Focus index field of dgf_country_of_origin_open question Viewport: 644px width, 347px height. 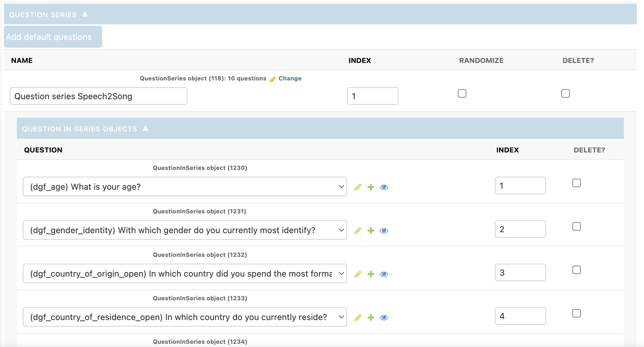pyautogui.click(x=520, y=272)
